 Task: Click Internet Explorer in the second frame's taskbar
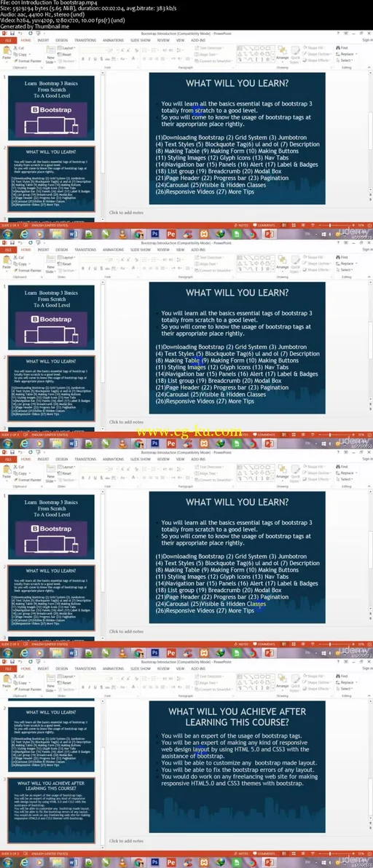24,443
